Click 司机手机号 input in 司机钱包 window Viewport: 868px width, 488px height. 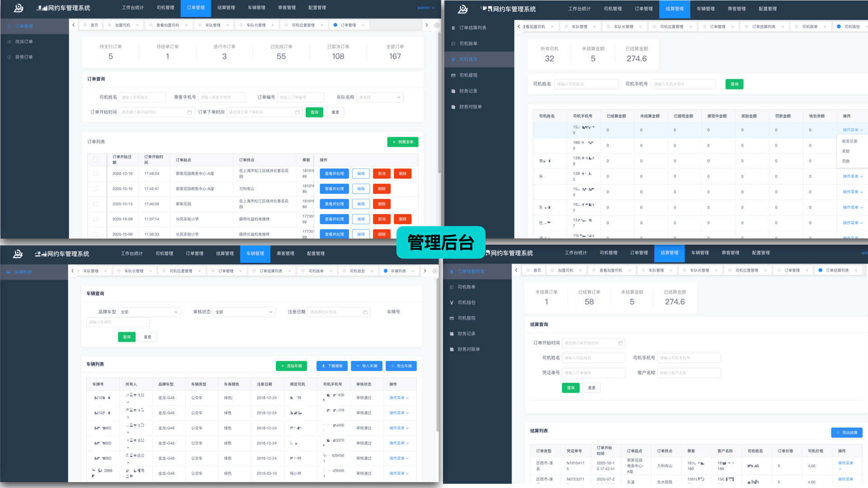[684, 84]
